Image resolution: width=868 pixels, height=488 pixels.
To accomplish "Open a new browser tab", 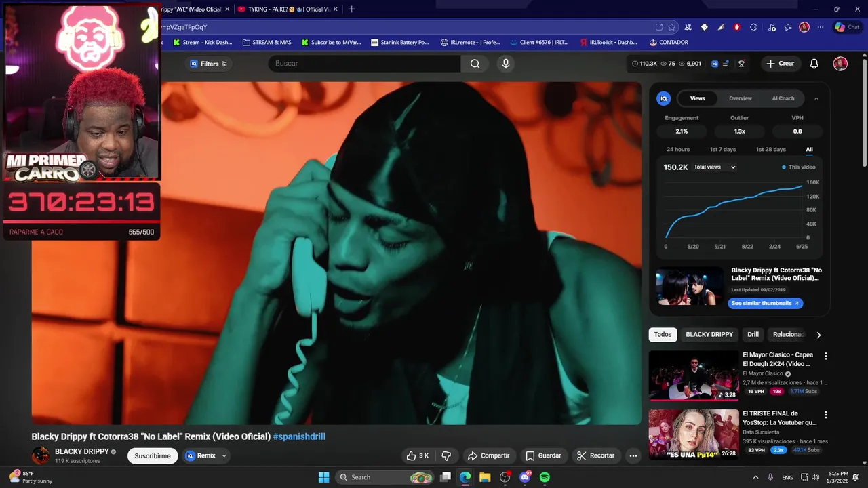I will [351, 9].
